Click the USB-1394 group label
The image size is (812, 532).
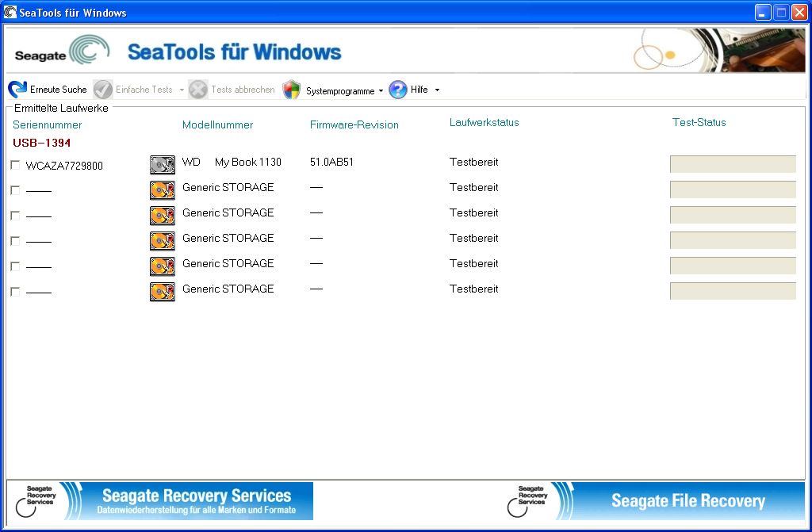tap(41, 143)
